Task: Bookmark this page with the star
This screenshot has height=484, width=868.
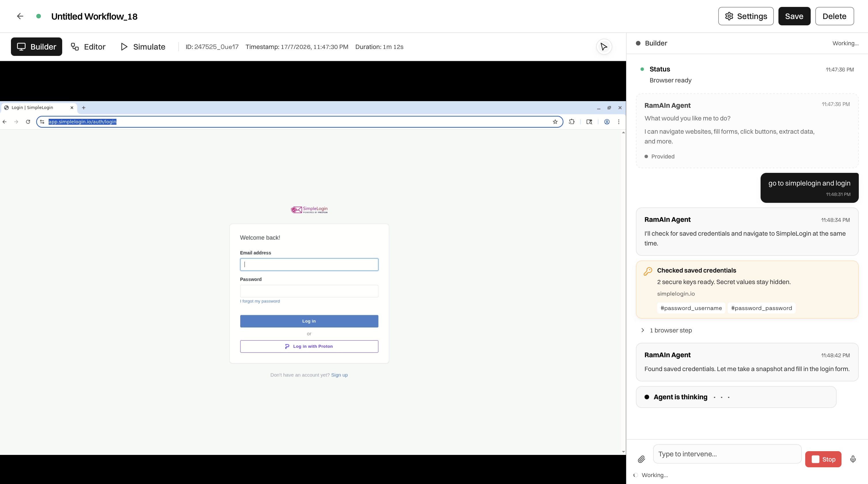Action: [555, 122]
